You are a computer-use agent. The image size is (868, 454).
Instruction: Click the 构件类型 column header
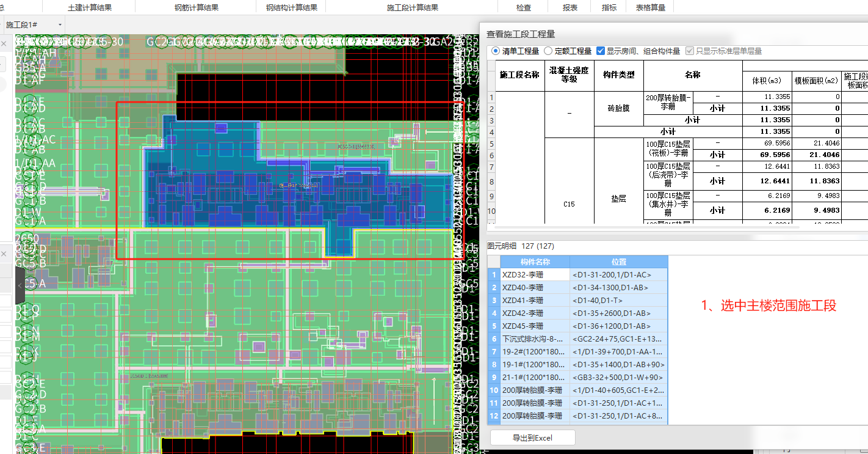pyautogui.click(x=618, y=75)
